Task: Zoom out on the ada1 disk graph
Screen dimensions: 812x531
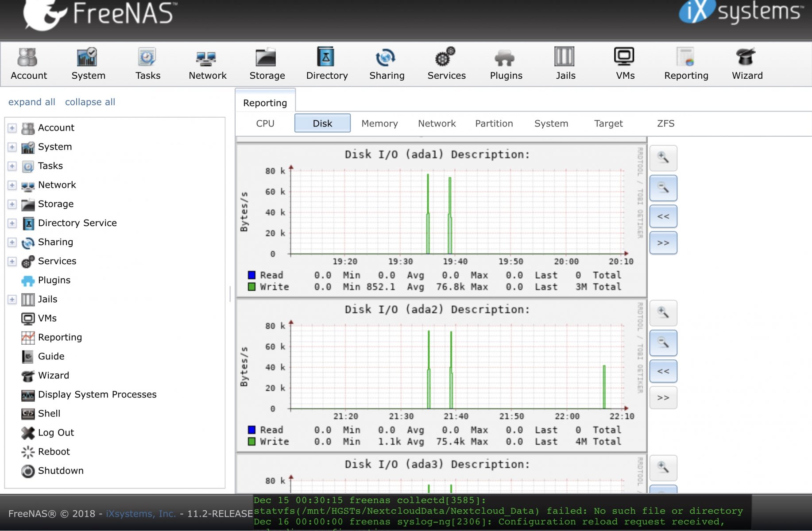Action: (663, 188)
